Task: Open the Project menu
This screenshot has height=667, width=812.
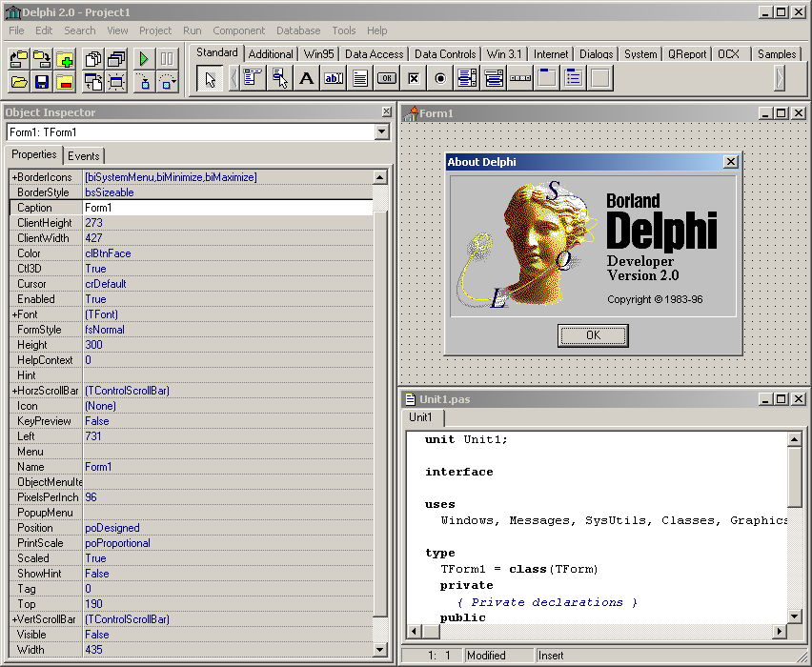Action: 155,30
